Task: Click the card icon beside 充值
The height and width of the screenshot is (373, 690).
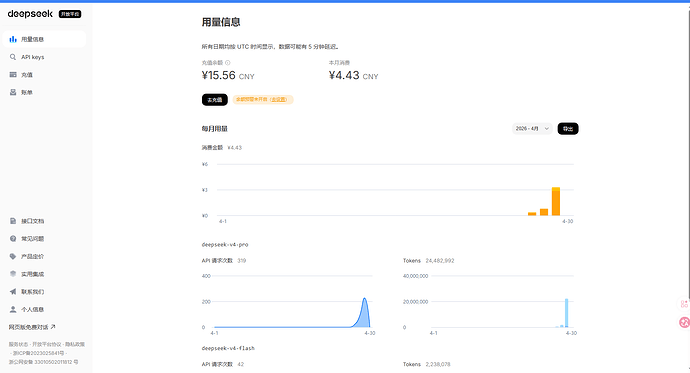Action: (x=13, y=74)
